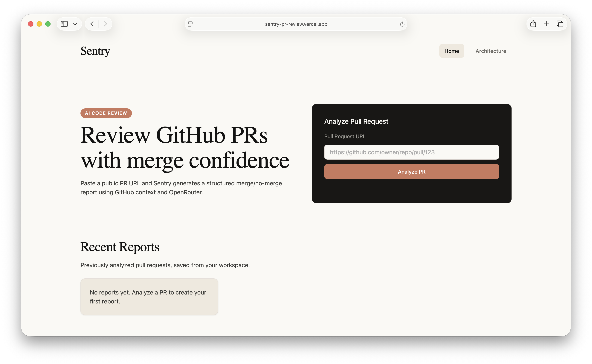The height and width of the screenshot is (364, 592).
Task: Minimize the window with yellow button
Action: (x=39, y=24)
